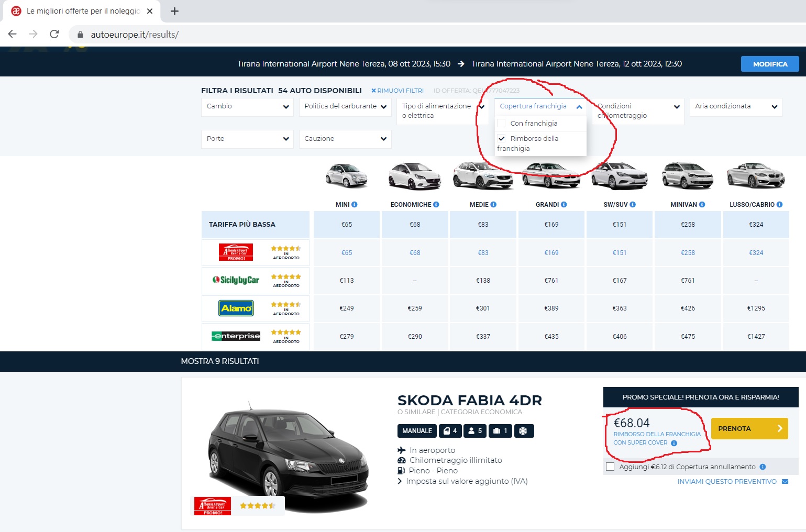Select the Minivan car image
806x532 pixels.
pos(688,175)
